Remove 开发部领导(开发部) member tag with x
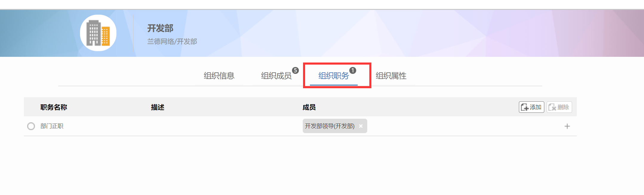The height and width of the screenshot is (195, 644). [361, 126]
